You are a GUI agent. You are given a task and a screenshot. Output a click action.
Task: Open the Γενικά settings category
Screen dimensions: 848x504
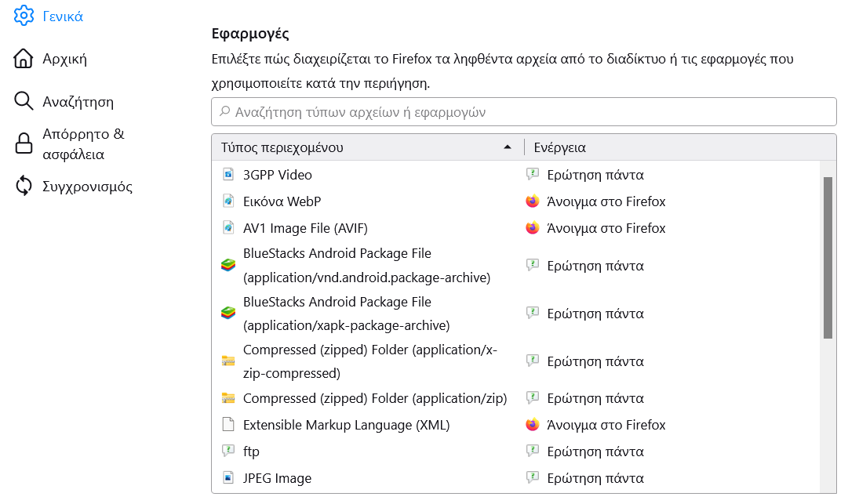(x=49, y=16)
